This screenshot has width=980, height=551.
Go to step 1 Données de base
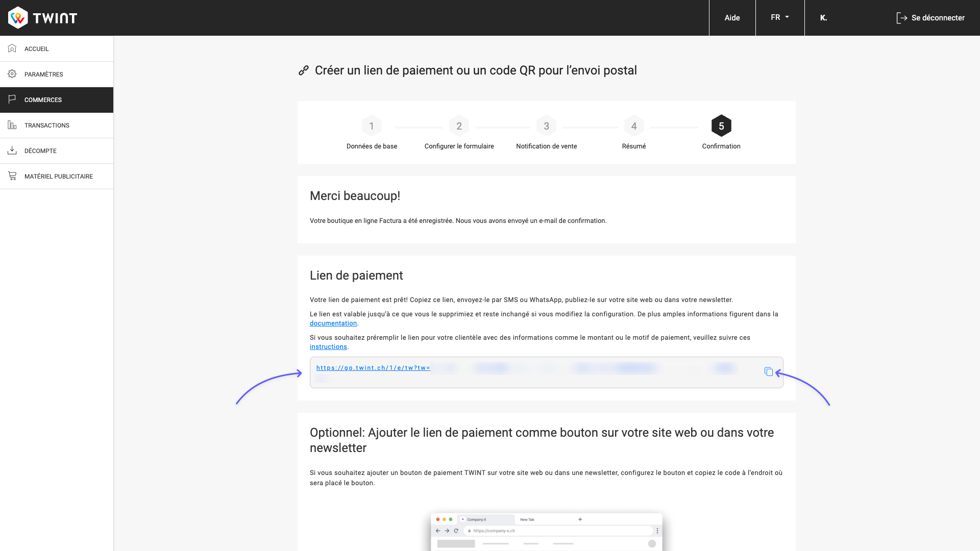(x=372, y=126)
